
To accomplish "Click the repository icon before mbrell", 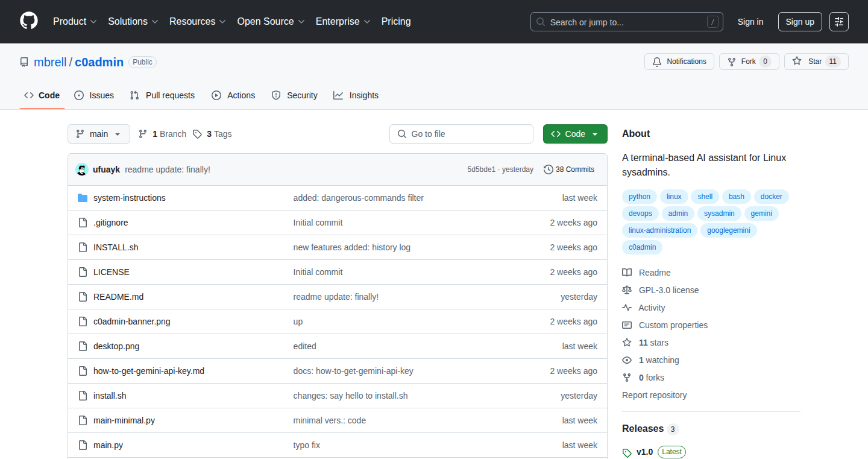I will point(24,62).
